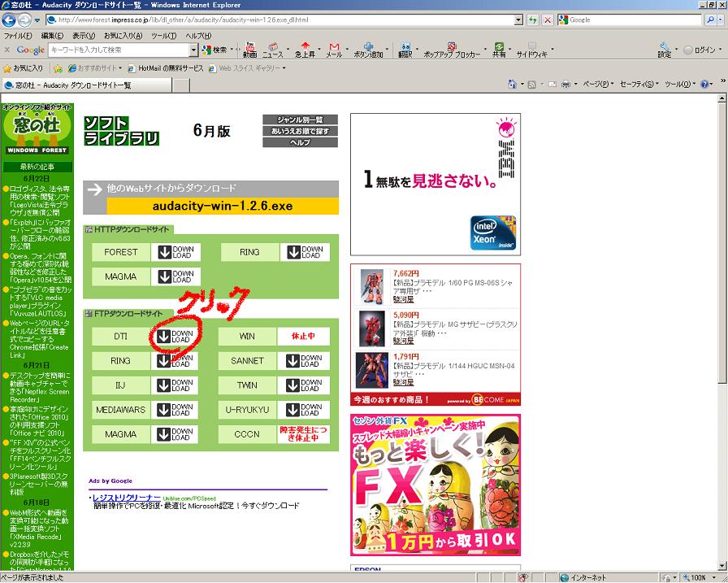The height and width of the screenshot is (583, 728).
Task: Open a new blank tab
Action: point(181,85)
